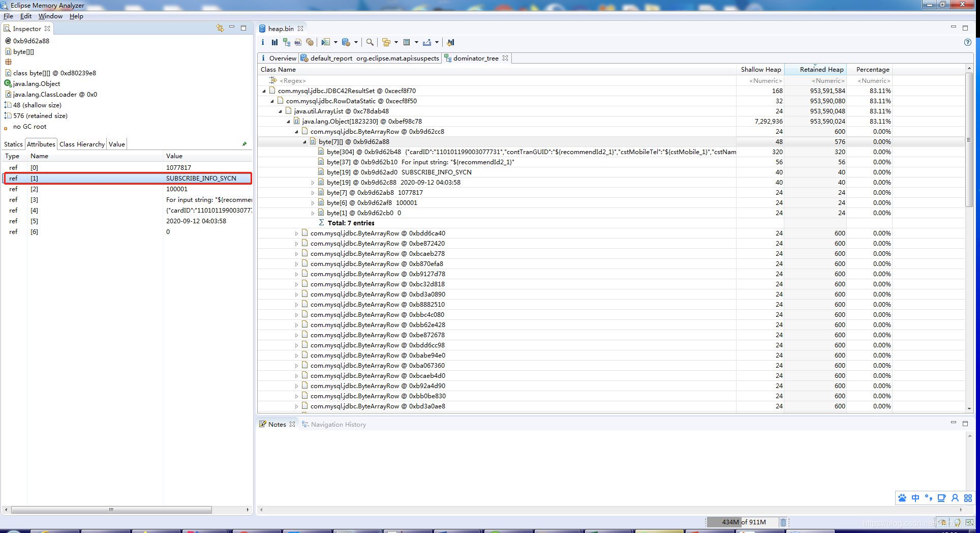Expand ByteArrayRow @ 0xbdd6ca40 node

click(x=296, y=233)
